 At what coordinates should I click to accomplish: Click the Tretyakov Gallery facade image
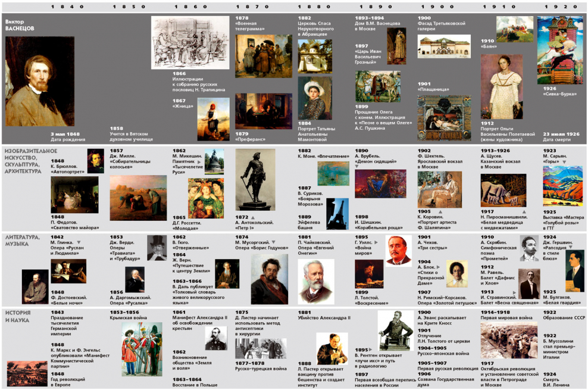[x=444, y=46]
